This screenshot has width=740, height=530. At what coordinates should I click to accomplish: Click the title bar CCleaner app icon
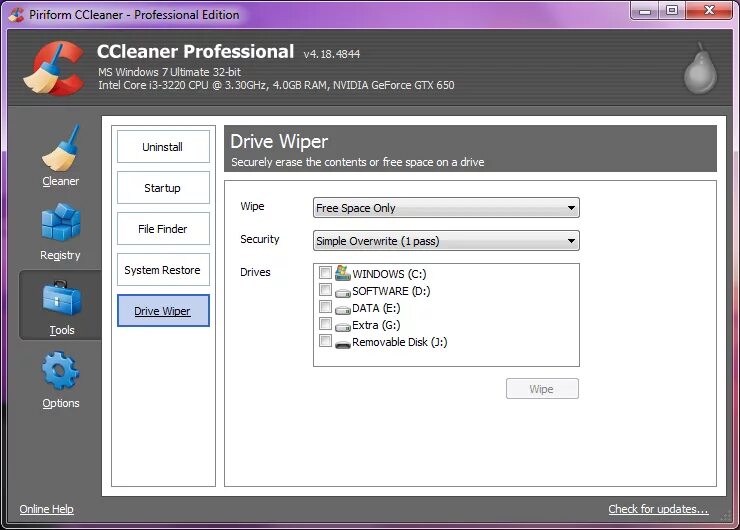coord(16,14)
